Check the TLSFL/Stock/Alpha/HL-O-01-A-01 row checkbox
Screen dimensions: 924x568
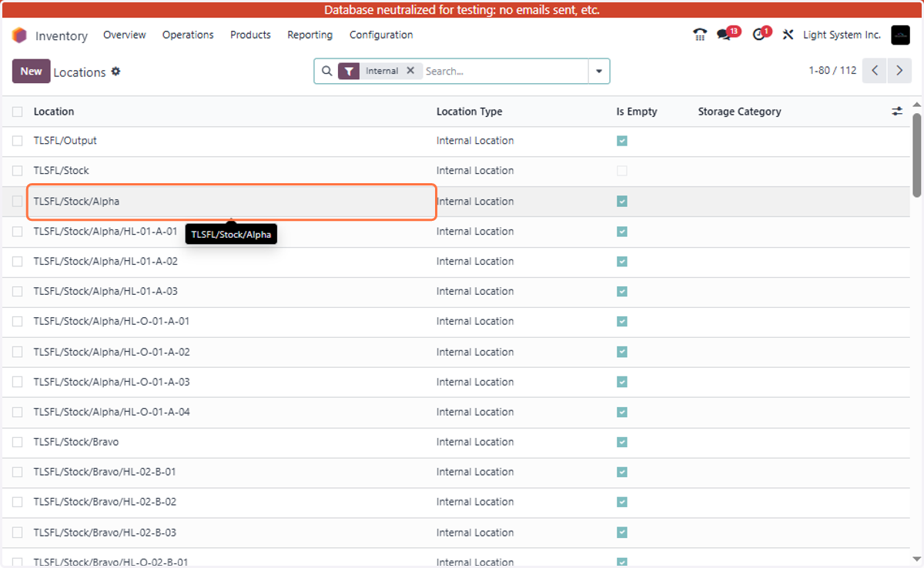18,322
